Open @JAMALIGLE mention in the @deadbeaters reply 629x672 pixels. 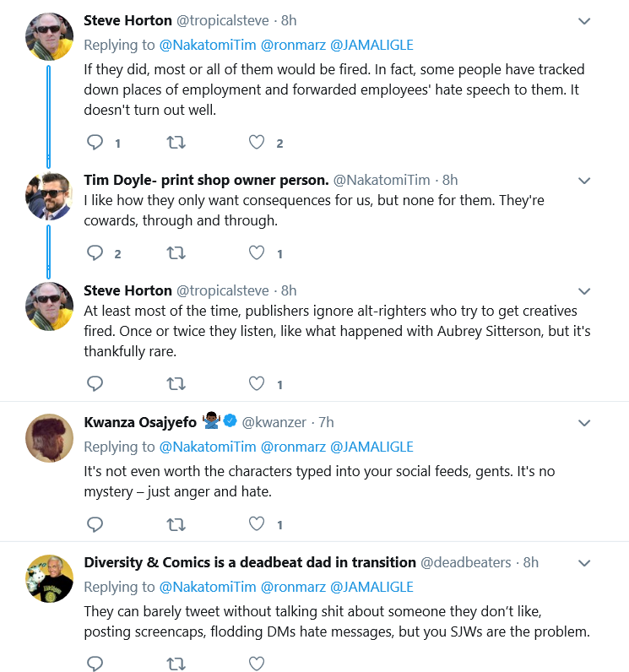pyautogui.click(x=372, y=587)
